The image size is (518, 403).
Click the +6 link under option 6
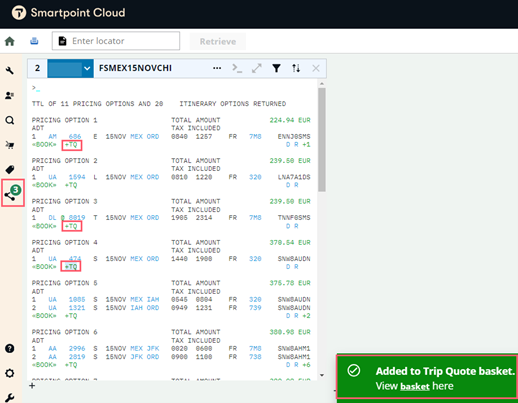tap(306, 365)
